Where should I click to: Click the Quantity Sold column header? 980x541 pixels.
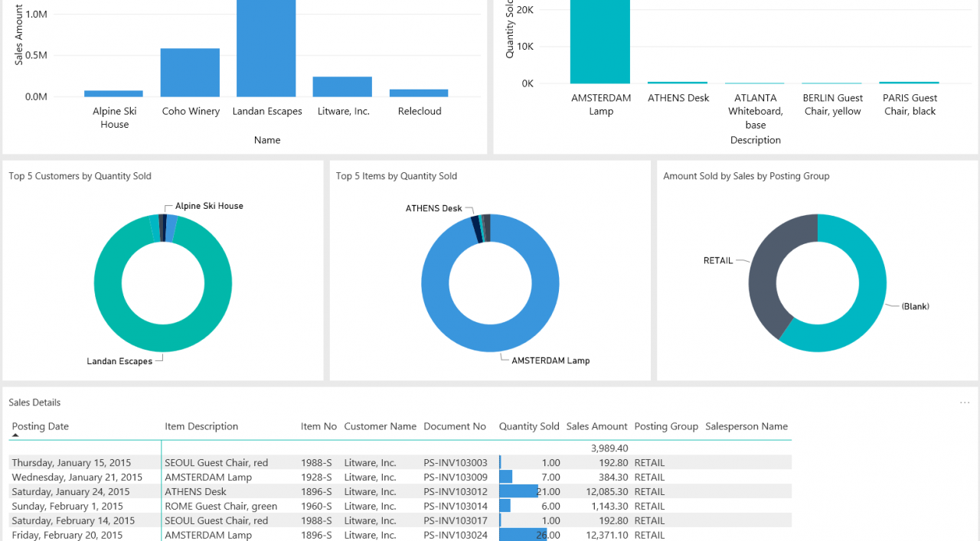528,426
